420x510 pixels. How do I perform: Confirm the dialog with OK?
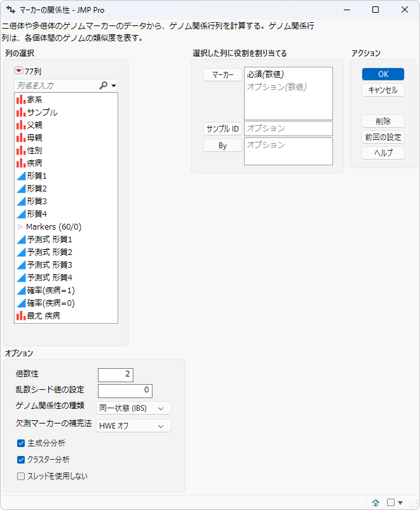[383, 74]
